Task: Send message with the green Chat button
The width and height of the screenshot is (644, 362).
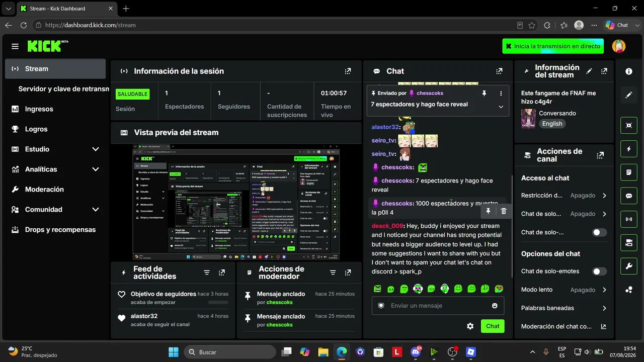Action: 493,326
